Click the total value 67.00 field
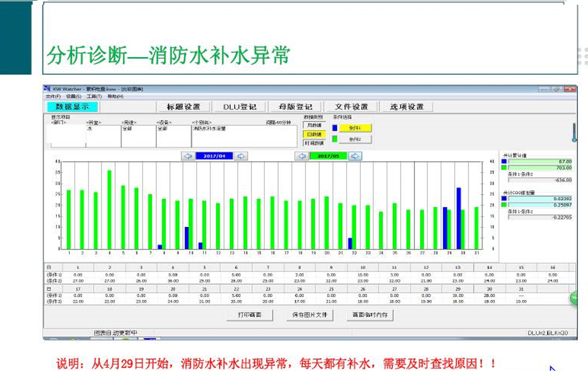The width and height of the screenshot is (588, 376). coord(540,162)
